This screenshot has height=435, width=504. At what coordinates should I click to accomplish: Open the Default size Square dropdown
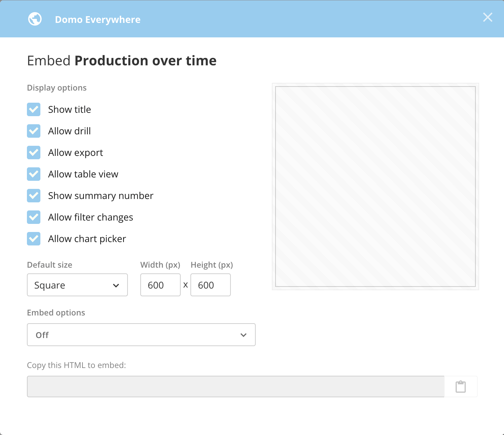[77, 285]
